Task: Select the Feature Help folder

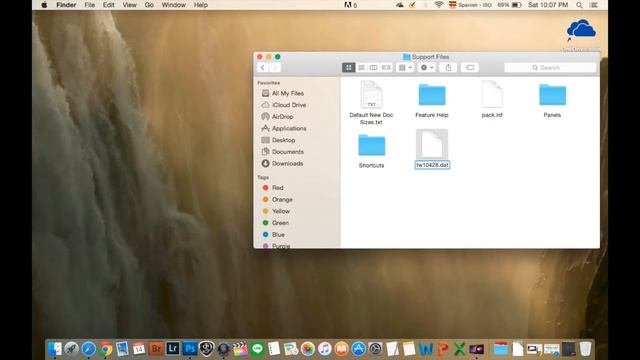Action: click(432, 99)
